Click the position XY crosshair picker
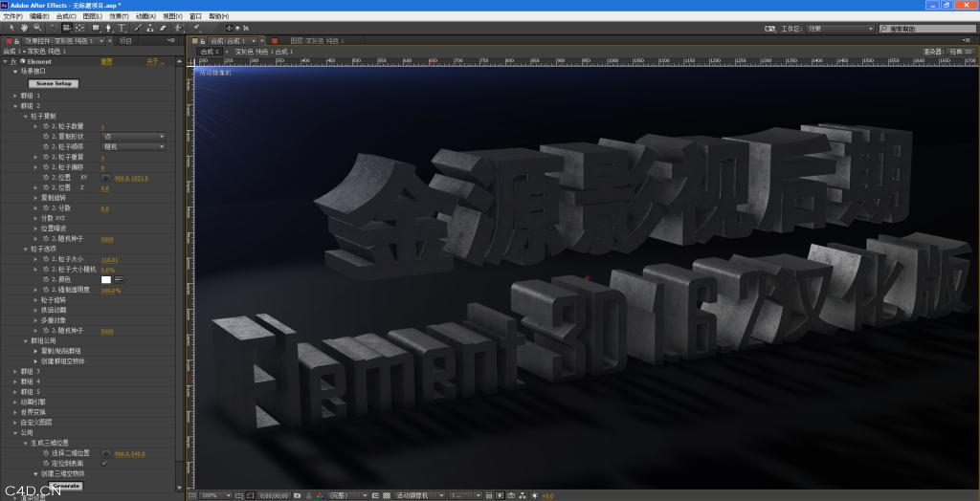Viewport: 980px width, 501px height. [x=105, y=178]
